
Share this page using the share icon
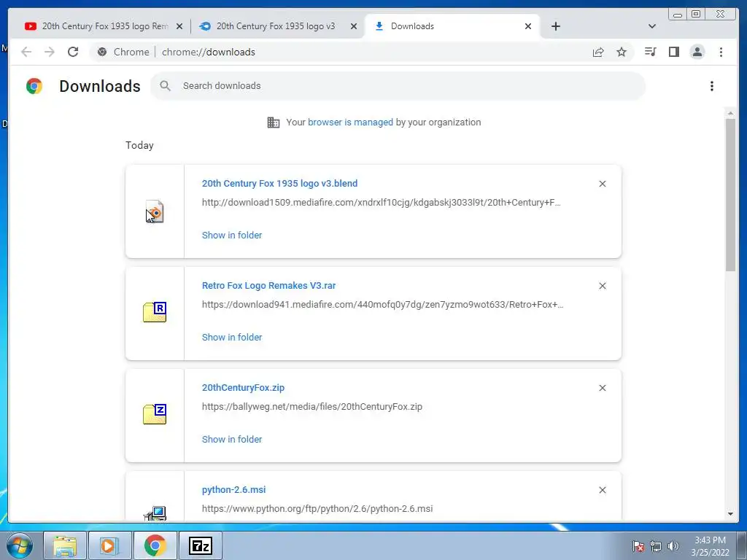tap(598, 52)
